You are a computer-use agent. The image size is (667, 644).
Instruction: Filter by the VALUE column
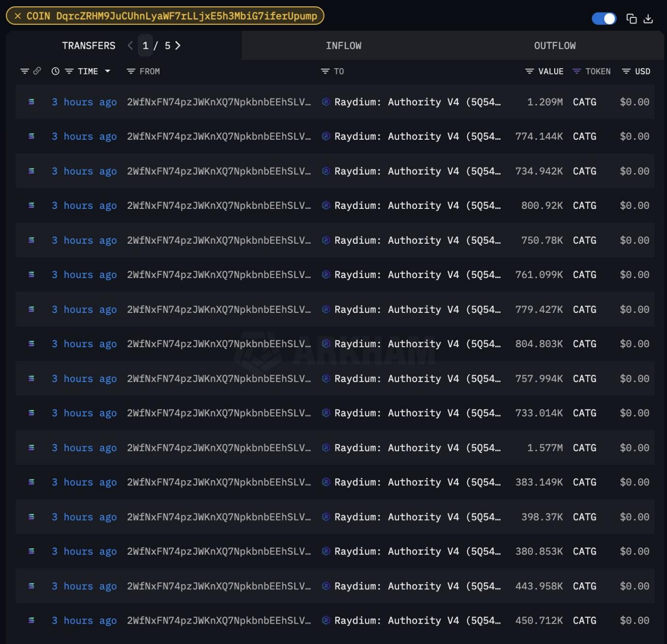click(530, 71)
